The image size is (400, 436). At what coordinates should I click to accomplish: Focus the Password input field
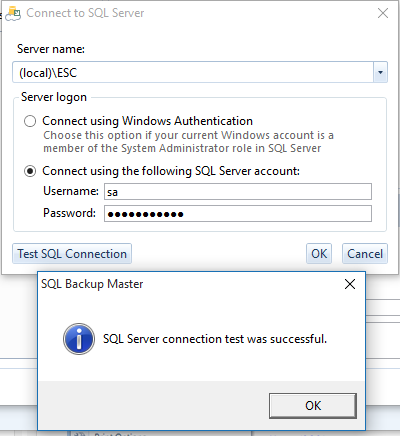tap(238, 213)
